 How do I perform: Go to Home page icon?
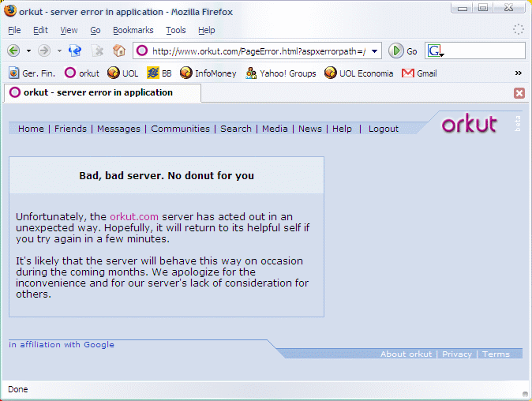coord(119,51)
